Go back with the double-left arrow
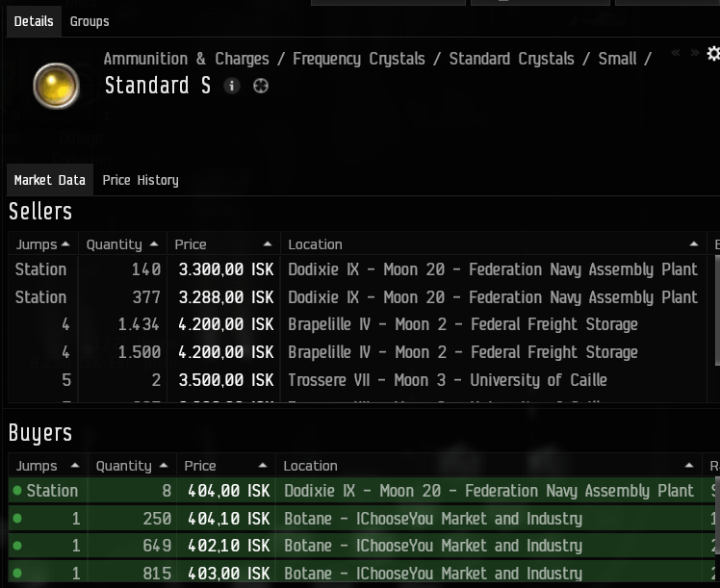Screen dimensions: 720x588 tap(676, 53)
